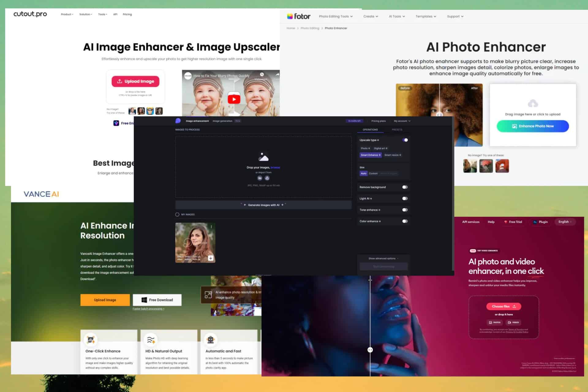Open the Image enhancement tab
This screenshot has height=392, width=588.
click(x=197, y=121)
